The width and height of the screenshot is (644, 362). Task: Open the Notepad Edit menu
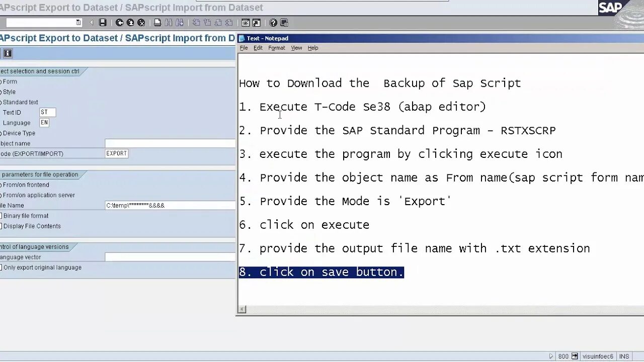[x=258, y=48]
